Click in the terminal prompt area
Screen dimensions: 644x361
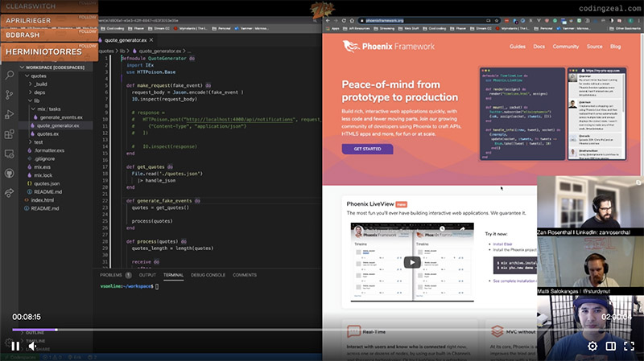tap(207, 286)
